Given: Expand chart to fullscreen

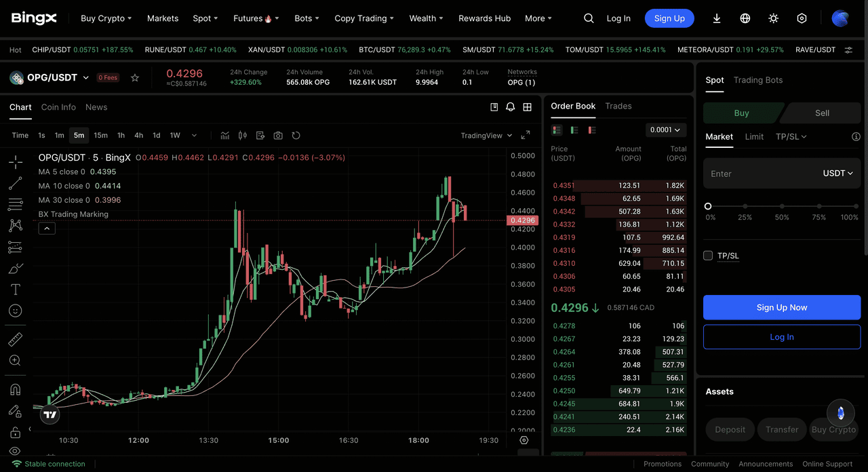Looking at the screenshot, I should (526, 136).
